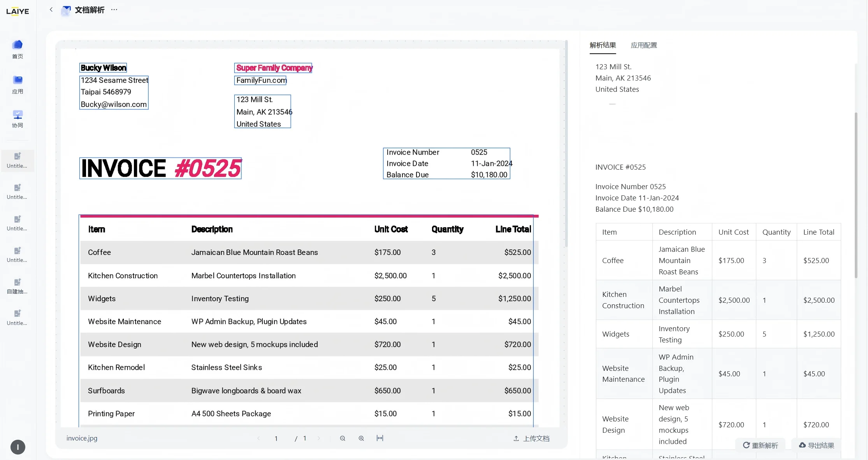Select the INVOICE #0525 heading box
Image resolution: width=868 pixels, height=460 pixels.
160,168
